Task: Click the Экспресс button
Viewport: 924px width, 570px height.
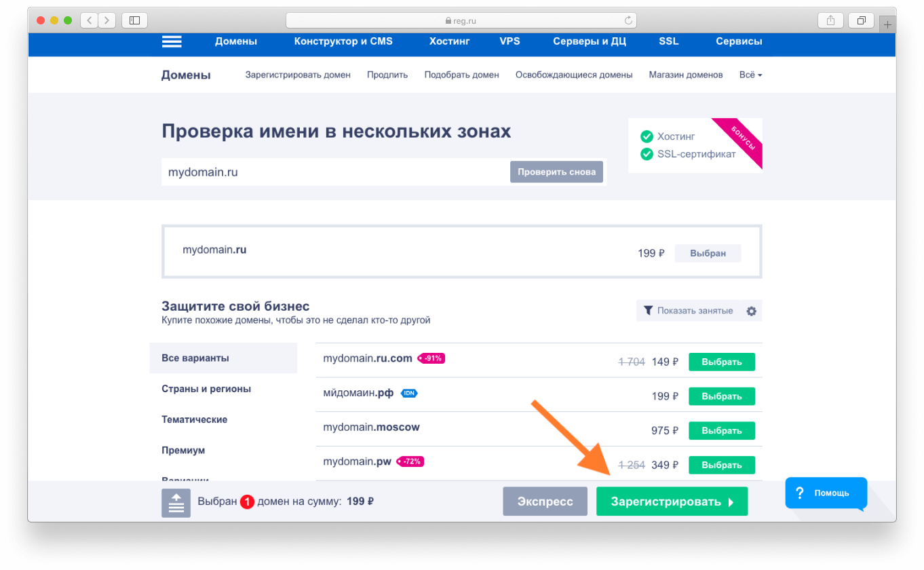Action: point(545,501)
